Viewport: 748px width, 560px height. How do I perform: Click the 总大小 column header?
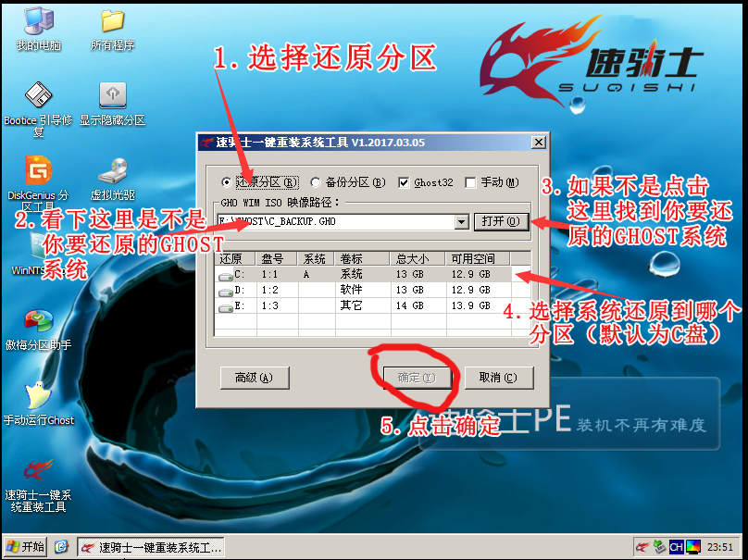418,258
